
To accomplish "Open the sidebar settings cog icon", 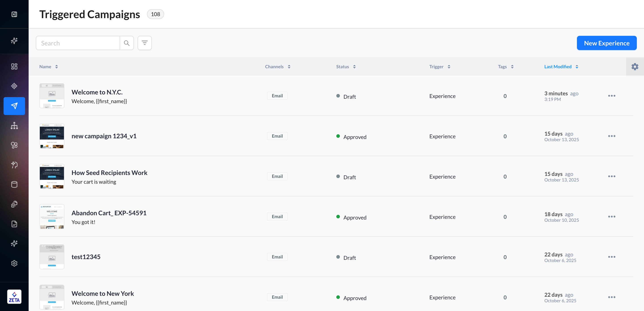I will tap(14, 263).
